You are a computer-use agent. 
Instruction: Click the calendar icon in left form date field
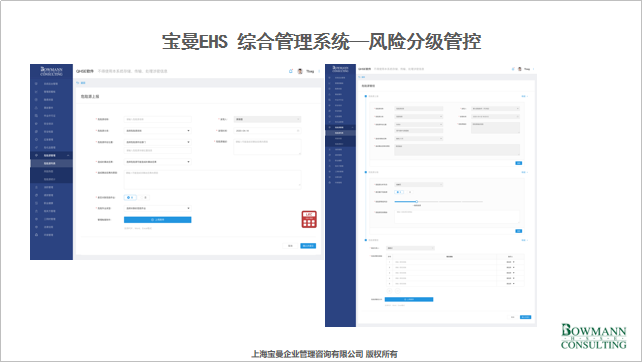tap(298, 131)
